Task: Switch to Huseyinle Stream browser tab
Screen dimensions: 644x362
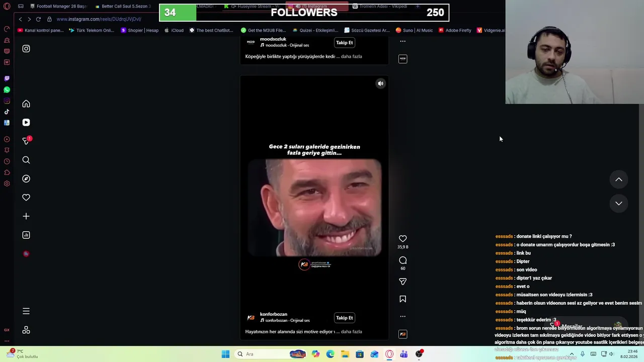Action: (254, 7)
